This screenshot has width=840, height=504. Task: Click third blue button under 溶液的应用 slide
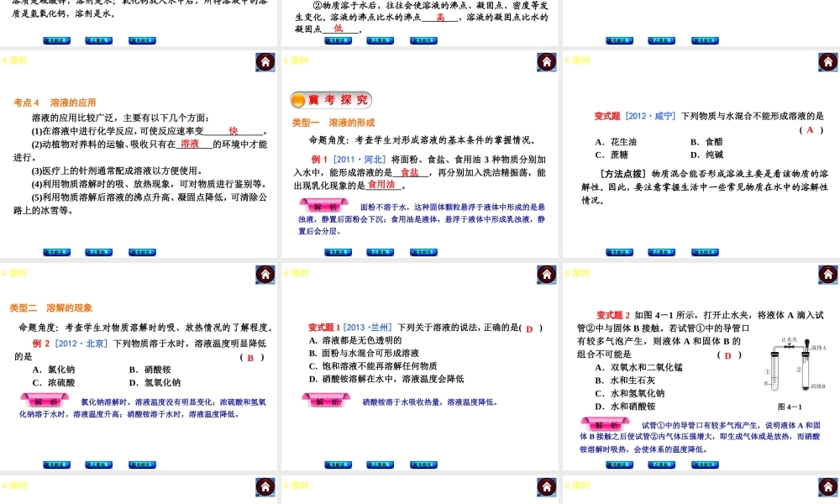[143, 252]
